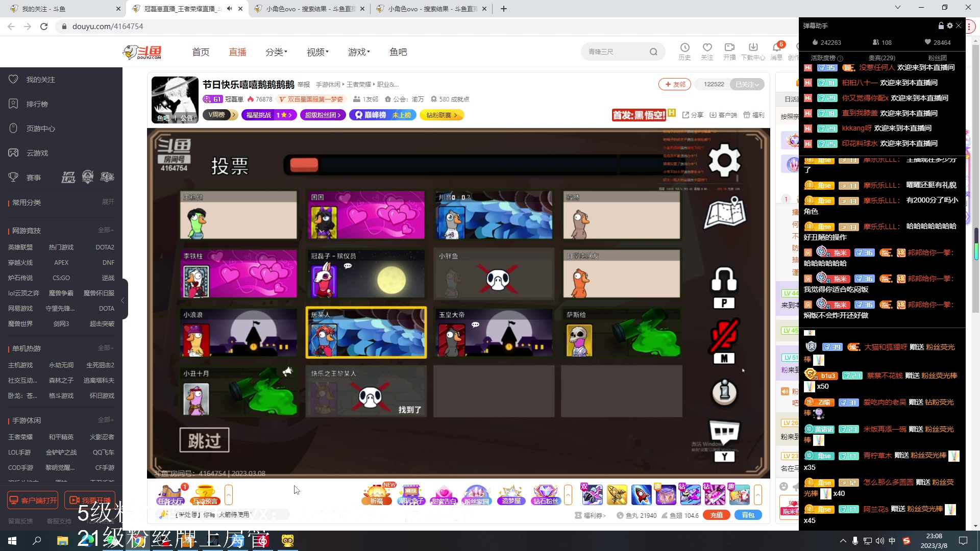Image resolution: width=980 pixels, height=551 pixels.
Task: Expand 常用分类 with 展开
Action: click(108, 202)
